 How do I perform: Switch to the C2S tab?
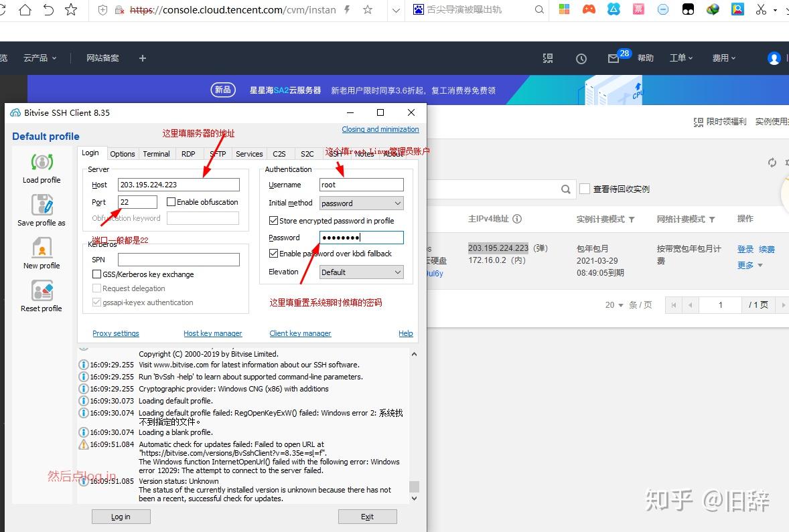click(x=279, y=154)
